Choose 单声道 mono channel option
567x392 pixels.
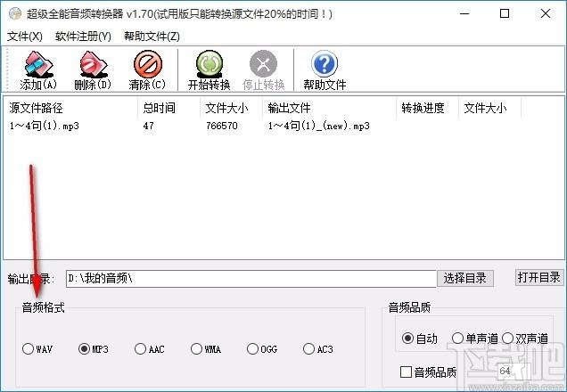point(457,339)
